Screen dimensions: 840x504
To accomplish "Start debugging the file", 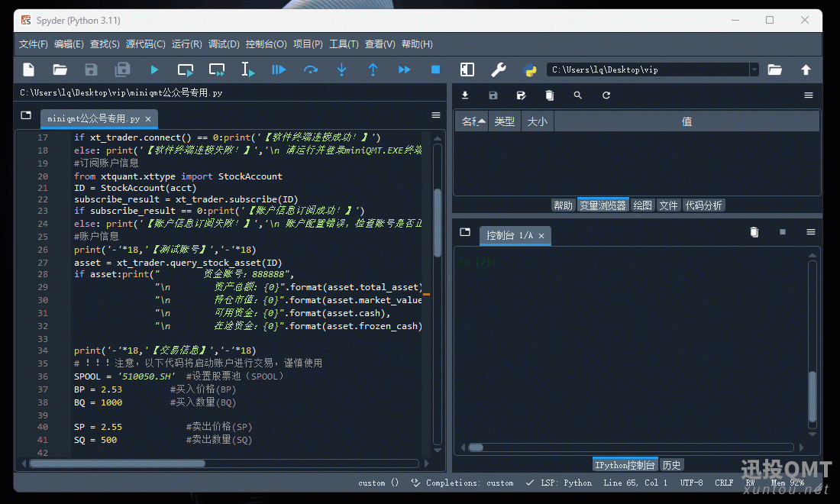I will pos(279,69).
